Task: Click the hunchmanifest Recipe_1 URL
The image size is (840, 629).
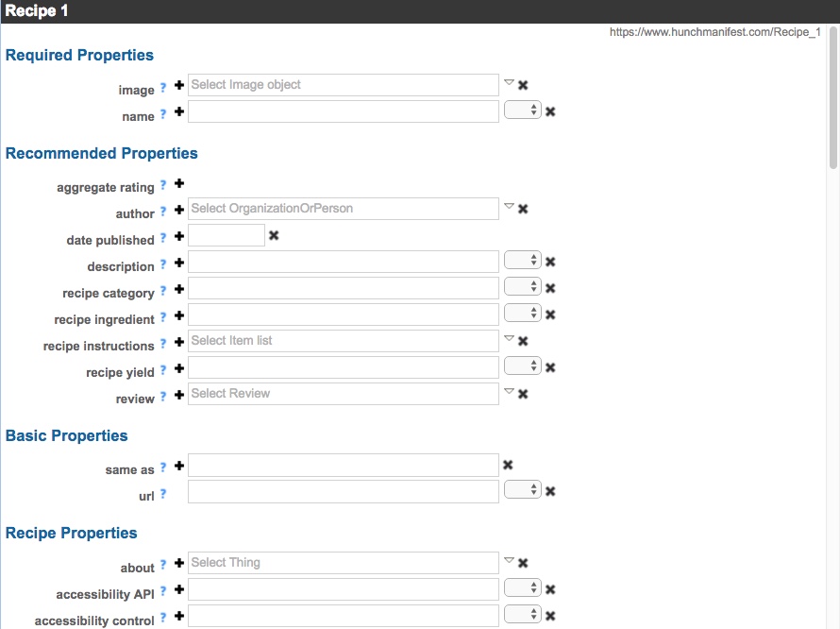Action: (714, 32)
